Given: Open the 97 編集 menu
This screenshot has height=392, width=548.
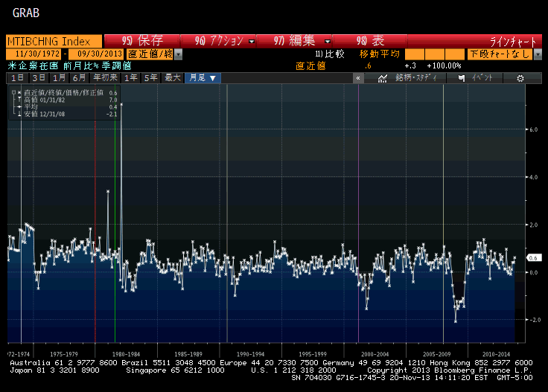Looking at the screenshot, I should 302,41.
